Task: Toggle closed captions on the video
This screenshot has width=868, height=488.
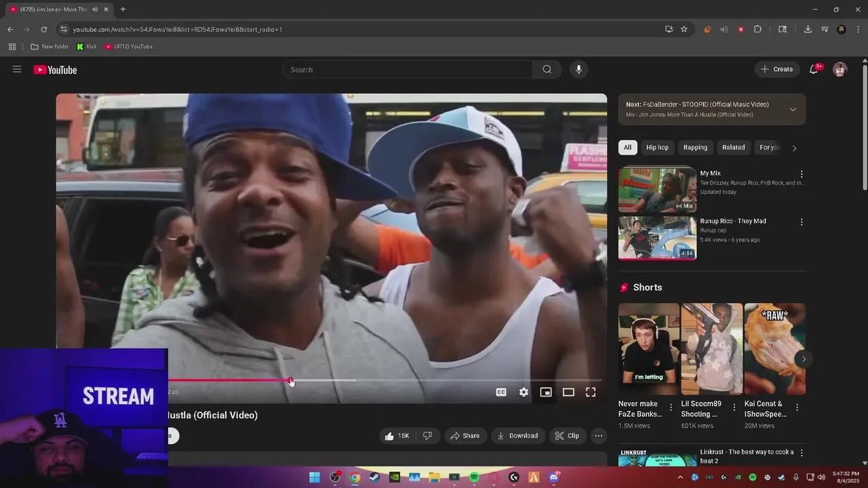Action: pos(501,392)
